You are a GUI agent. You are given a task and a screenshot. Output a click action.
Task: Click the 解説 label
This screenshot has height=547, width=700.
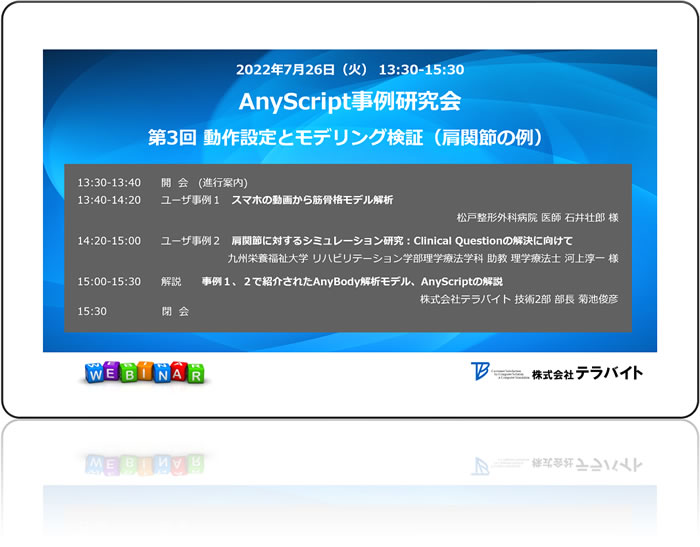pyautogui.click(x=171, y=281)
